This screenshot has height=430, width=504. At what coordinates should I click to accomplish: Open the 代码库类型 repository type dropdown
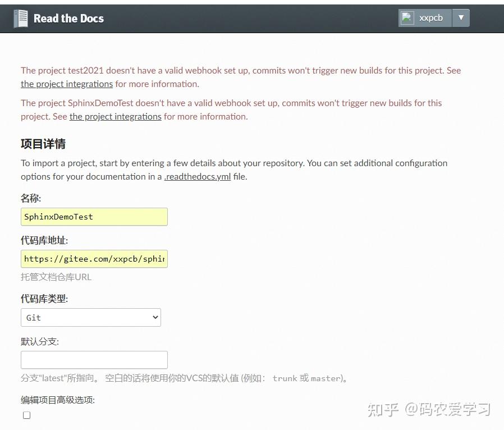[x=91, y=317]
